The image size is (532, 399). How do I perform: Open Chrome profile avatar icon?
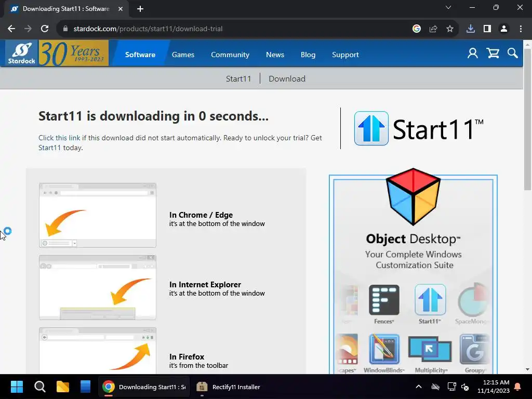coord(504,29)
